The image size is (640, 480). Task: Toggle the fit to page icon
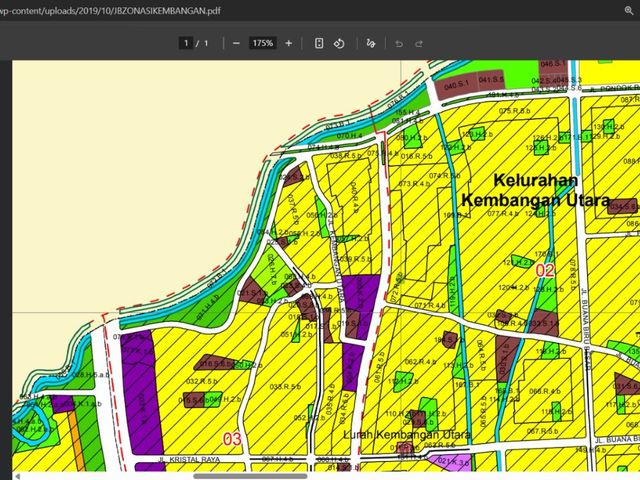coord(319,43)
